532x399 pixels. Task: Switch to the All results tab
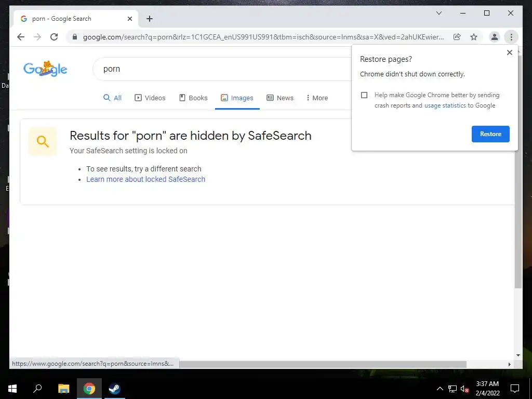[x=112, y=98]
